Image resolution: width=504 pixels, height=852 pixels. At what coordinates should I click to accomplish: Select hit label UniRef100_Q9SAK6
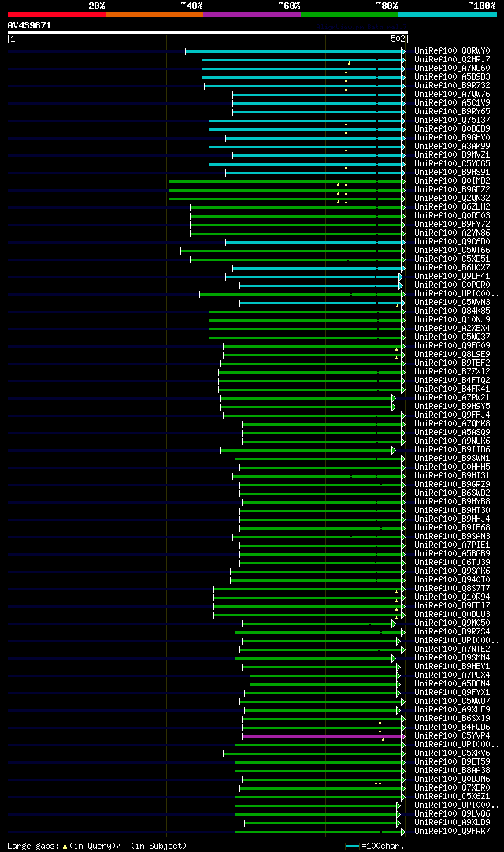[452, 571]
